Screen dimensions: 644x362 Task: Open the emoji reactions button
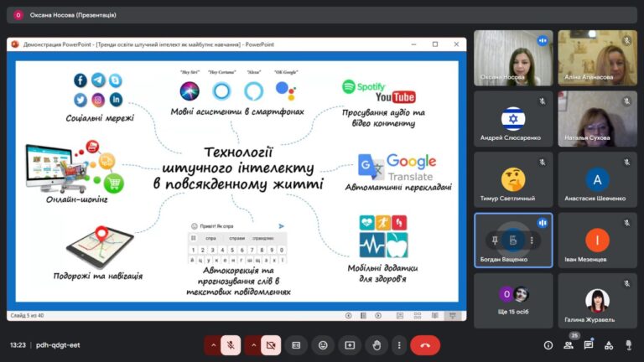323,345
